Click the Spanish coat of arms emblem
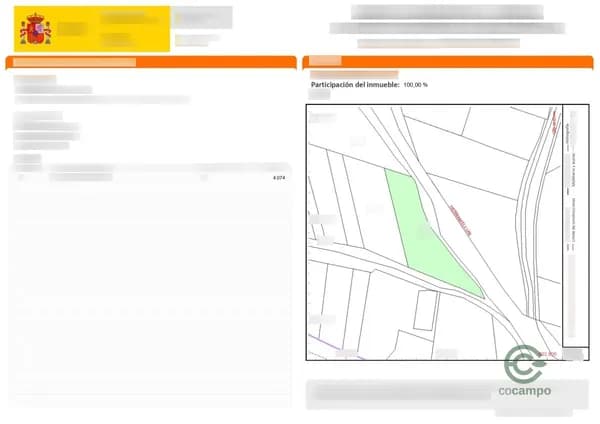The height and width of the screenshot is (424, 600). 35,30
